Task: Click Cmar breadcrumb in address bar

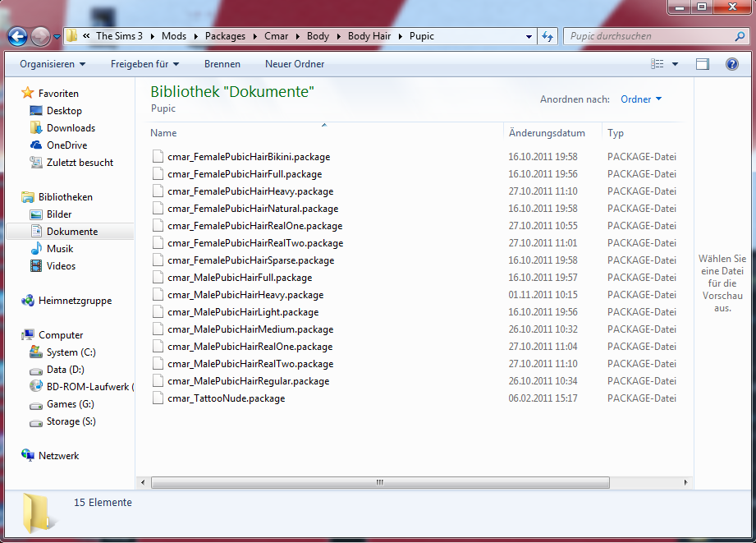Action: pos(277,36)
